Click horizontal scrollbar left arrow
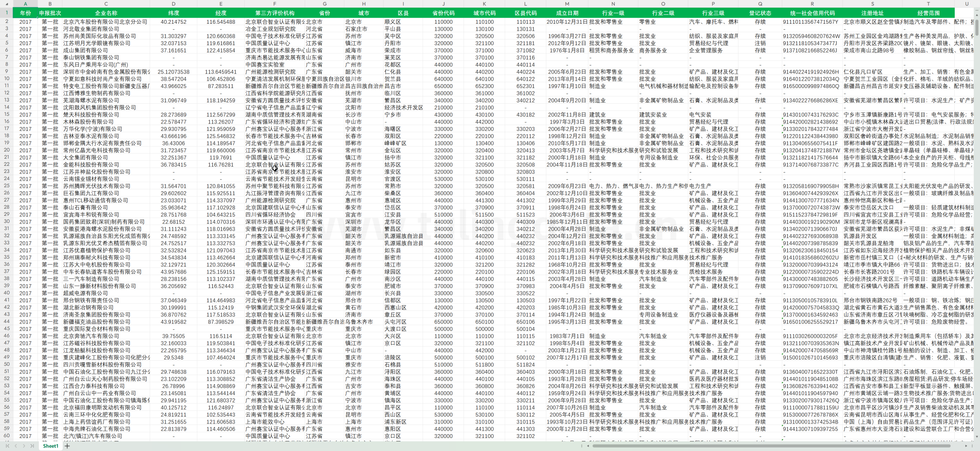The width and height of the screenshot is (980, 451). click(588, 446)
